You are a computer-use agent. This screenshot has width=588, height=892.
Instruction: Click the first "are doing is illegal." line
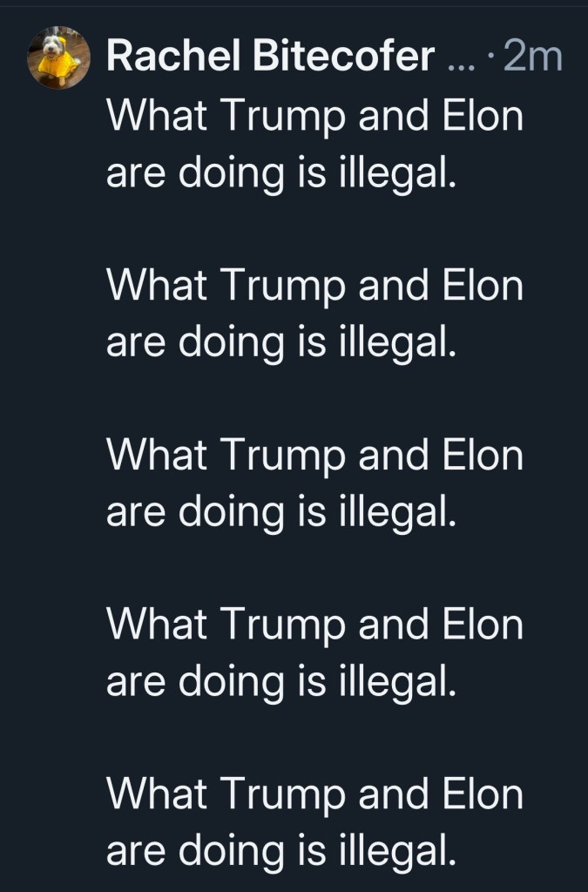click(x=280, y=173)
